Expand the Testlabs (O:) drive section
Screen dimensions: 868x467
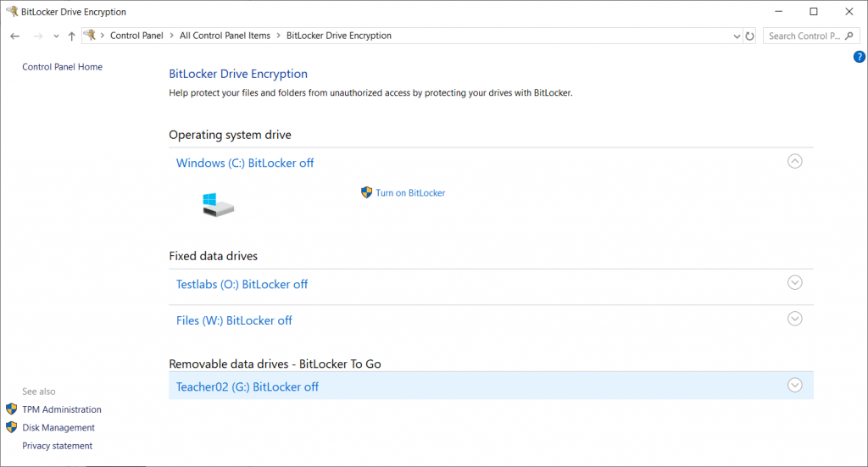point(795,282)
